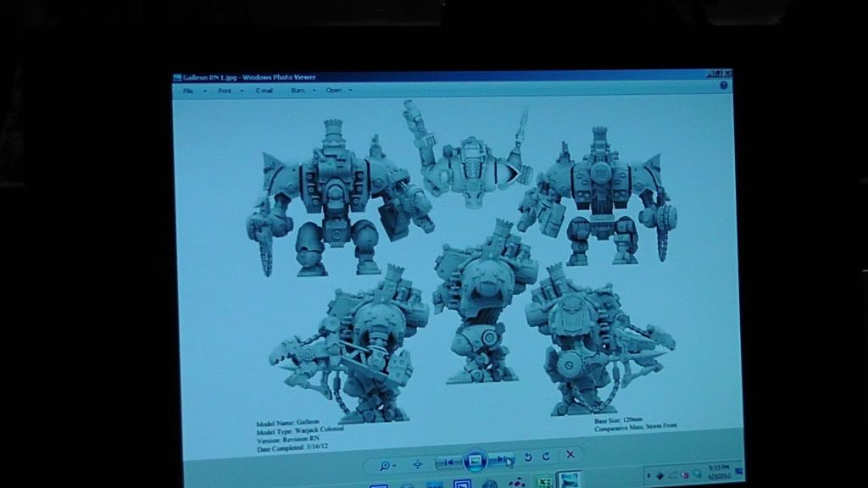Screen dimensions: 868x488
Task: Click the Actual Size icon
Action: (x=417, y=464)
